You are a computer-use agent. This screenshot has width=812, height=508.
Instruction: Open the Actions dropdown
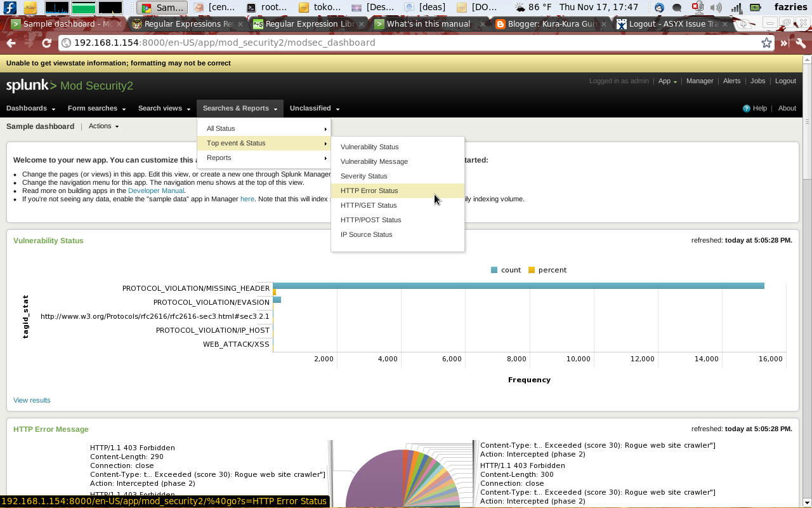pyautogui.click(x=103, y=126)
